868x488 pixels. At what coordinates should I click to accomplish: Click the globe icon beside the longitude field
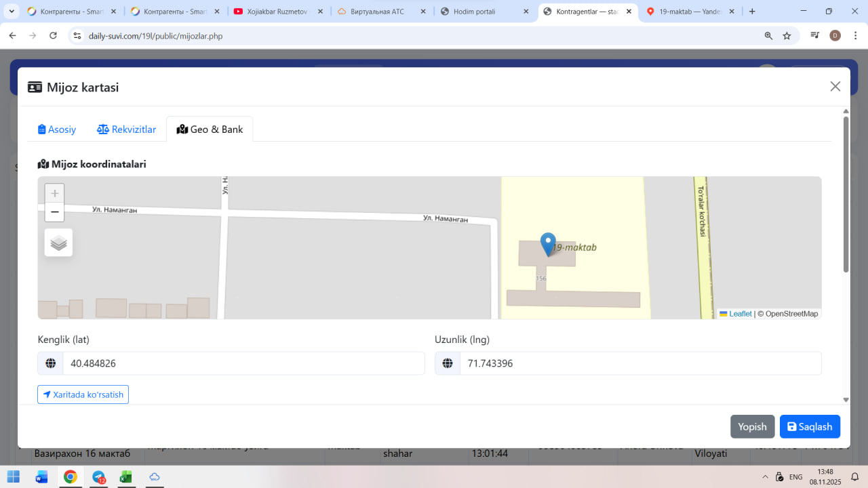[x=448, y=363]
